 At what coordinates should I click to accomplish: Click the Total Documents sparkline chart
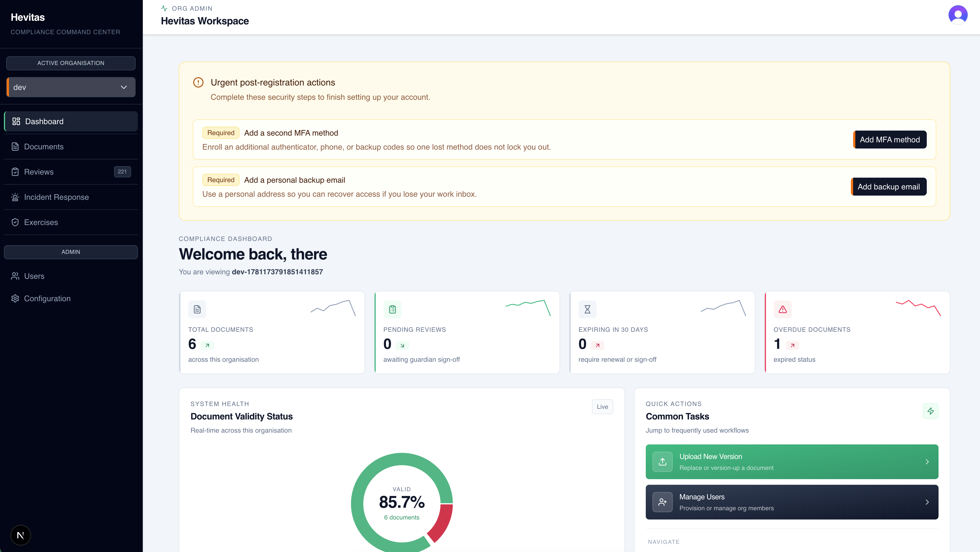coord(333,308)
